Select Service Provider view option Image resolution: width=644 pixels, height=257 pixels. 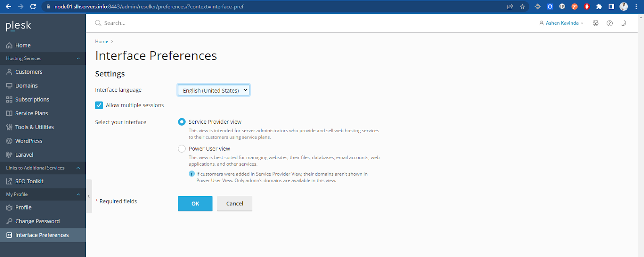point(182,122)
